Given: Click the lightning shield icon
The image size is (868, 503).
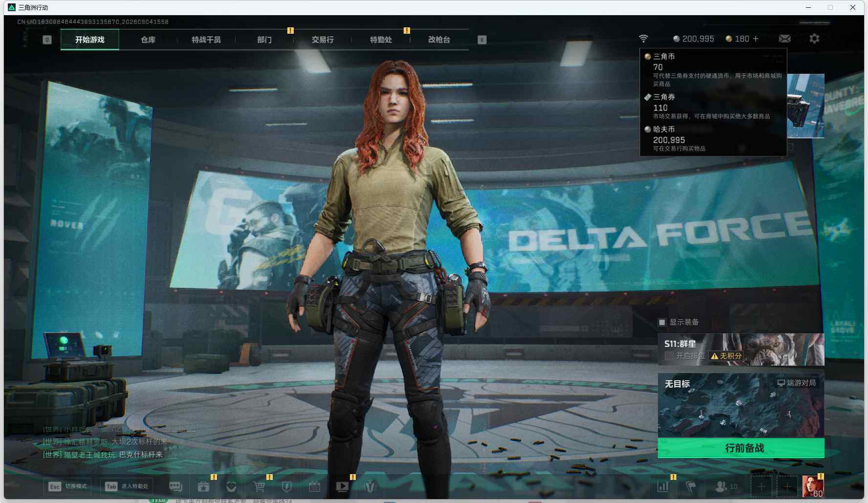Looking at the screenshot, I should (287, 486).
